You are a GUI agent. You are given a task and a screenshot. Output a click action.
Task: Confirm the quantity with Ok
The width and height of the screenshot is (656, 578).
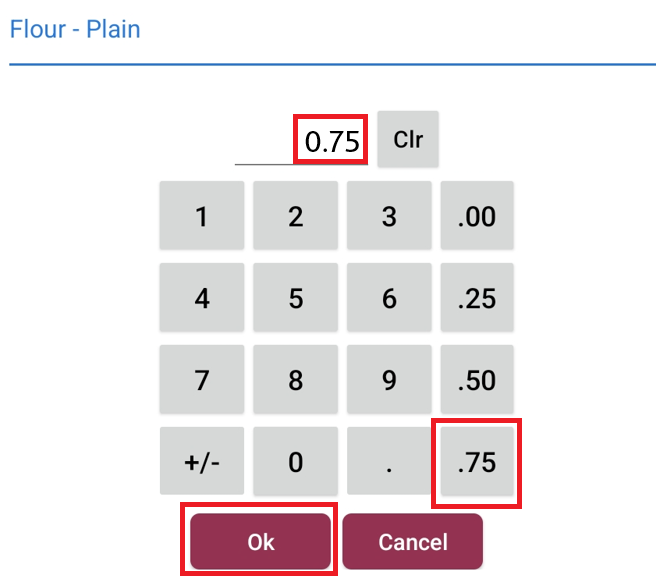coord(260,542)
